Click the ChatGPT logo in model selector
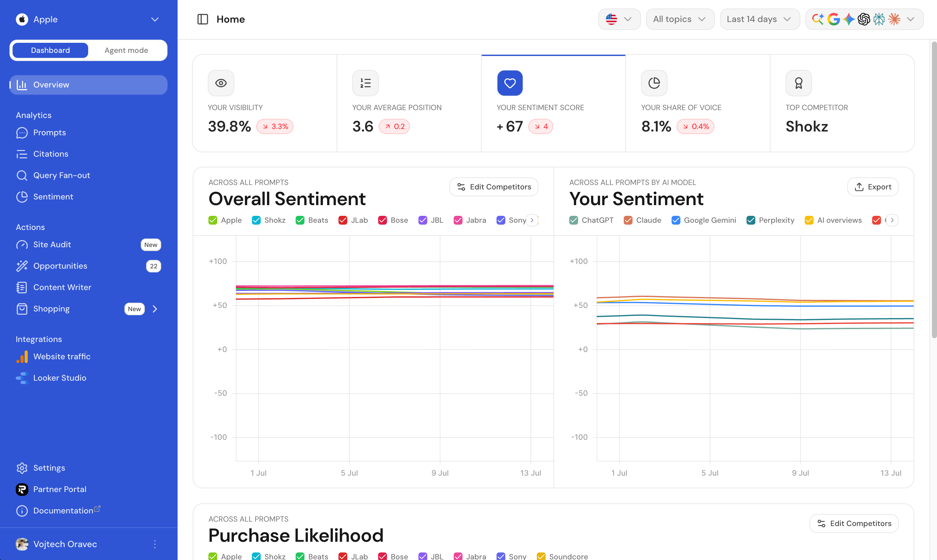Screen dimensions: 937x560 (864, 19)
